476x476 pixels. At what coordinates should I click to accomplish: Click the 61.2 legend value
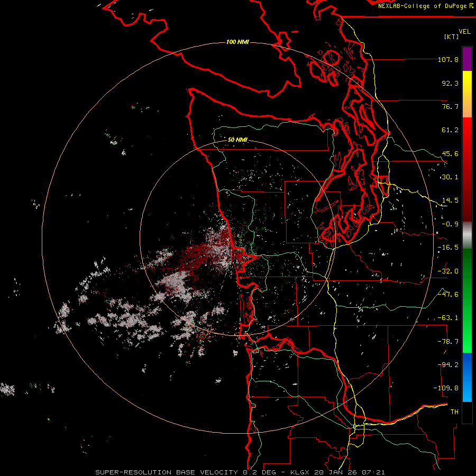click(x=450, y=130)
